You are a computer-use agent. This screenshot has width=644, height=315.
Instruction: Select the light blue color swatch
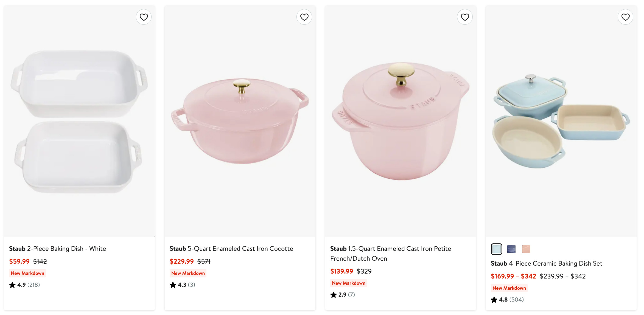(x=496, y=249)
